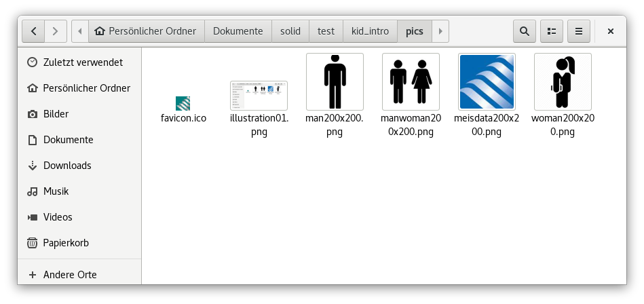Open Persönlicher Ordner in path bar
The height and width of the screenshot is (304, 644).
pos(146,31)
